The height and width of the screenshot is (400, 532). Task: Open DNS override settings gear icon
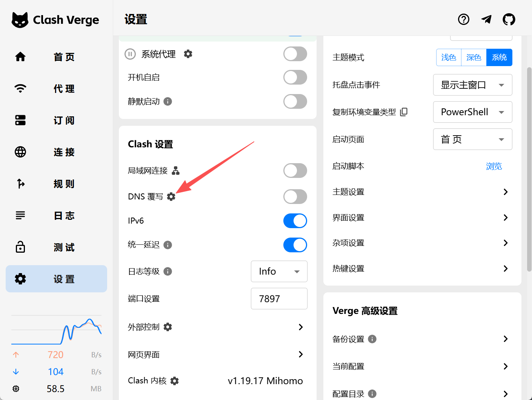171,197
